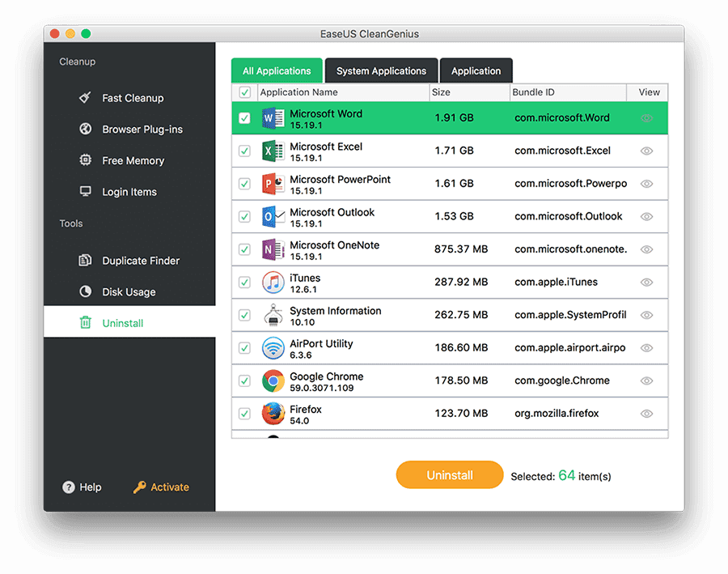Click the Firefox app icon
Viewport: 728px width, 574px height.
click(x=273, y=414)
